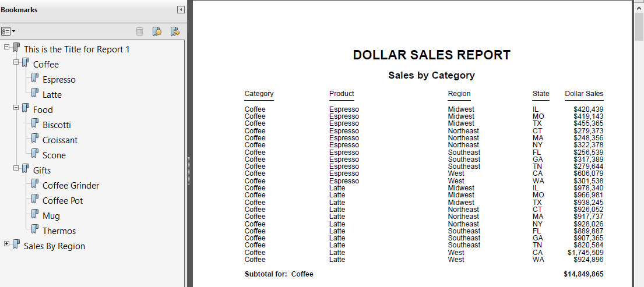The height and width of the screenshot is (287, 644).
Task: Click the Bookmarks panel title
Action: 19,10
